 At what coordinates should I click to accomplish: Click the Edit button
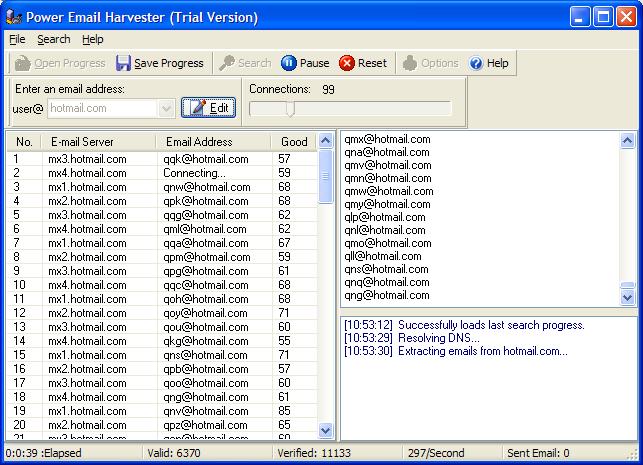coord(209,108)
